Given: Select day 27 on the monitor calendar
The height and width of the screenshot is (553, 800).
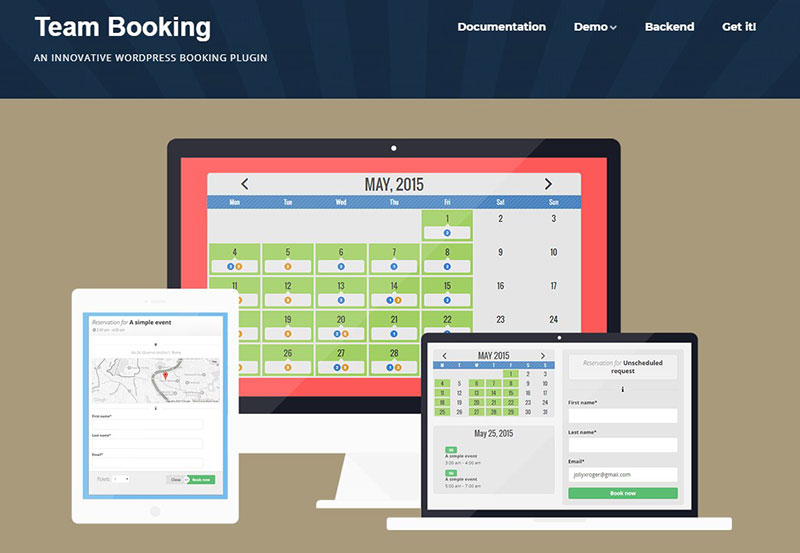Looking at the screenshot, I should (x=341, y=360).
